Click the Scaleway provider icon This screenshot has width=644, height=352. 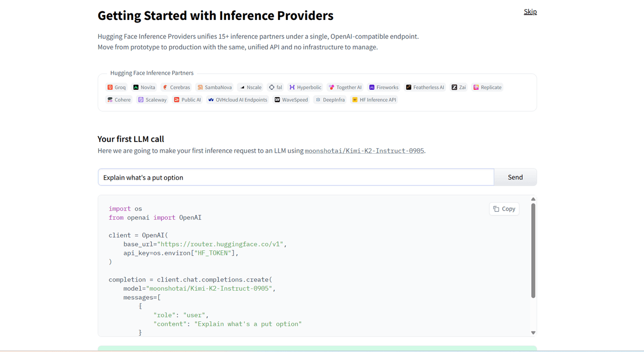click(141, 99)
